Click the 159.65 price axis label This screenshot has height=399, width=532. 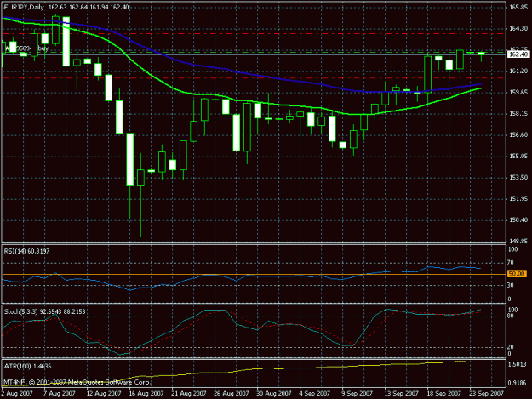point(518,92)
